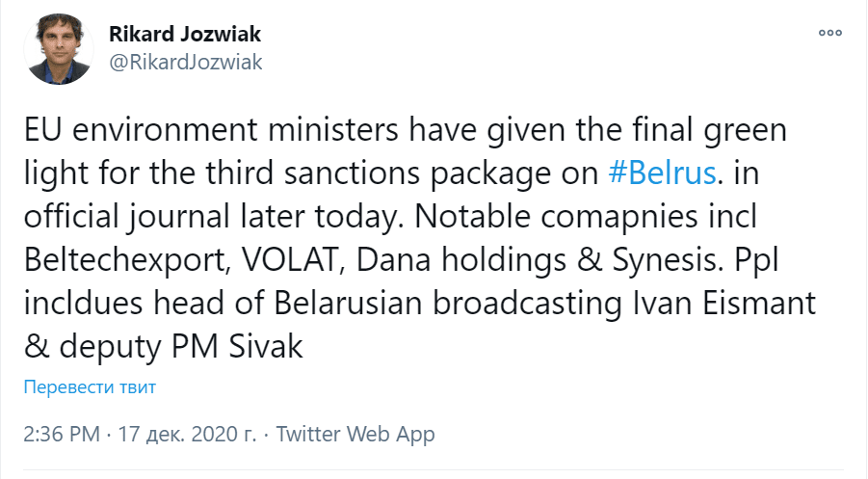Screen dimensions: 868x479
Task: Open the Rikard Jozwiak display name
Action: pyautogui.click(x=185, y=35)
